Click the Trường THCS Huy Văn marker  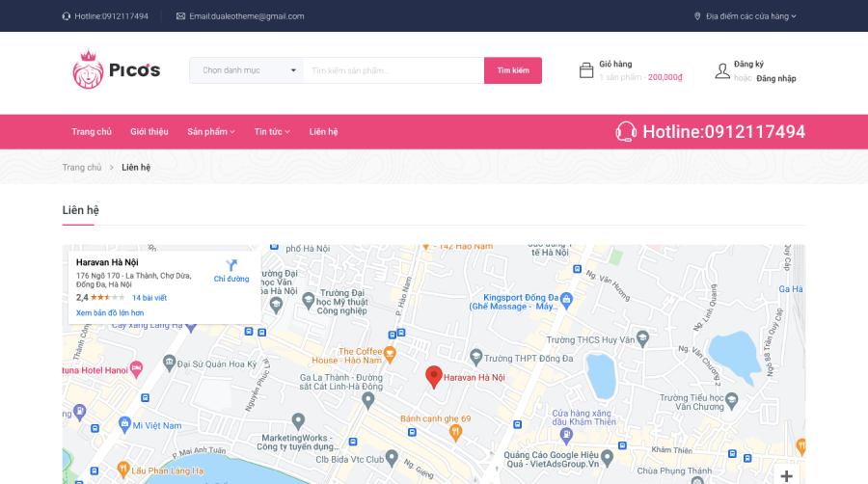(x=642, y=338)
